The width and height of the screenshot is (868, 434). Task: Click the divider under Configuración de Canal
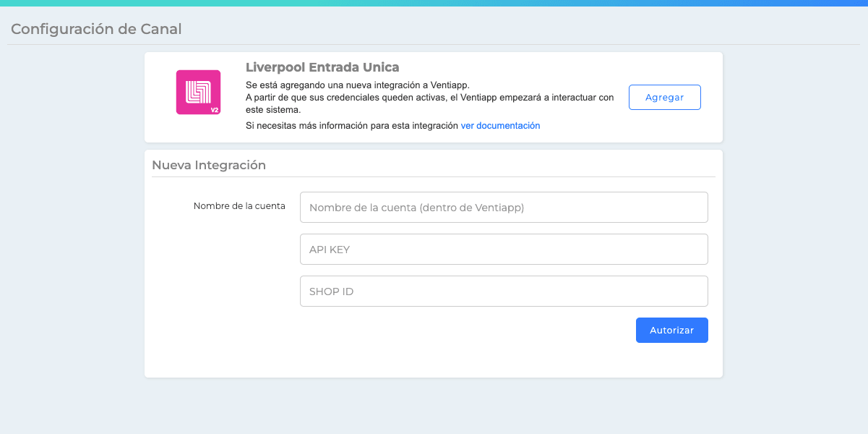434,44
